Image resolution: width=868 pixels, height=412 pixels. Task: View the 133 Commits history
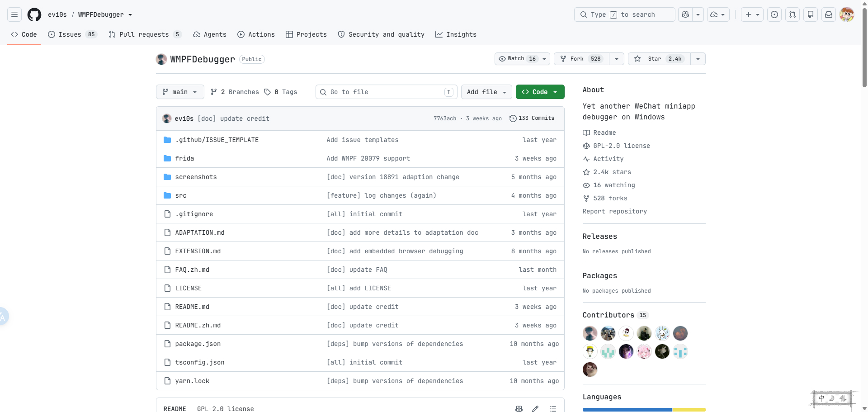[532, 118]
